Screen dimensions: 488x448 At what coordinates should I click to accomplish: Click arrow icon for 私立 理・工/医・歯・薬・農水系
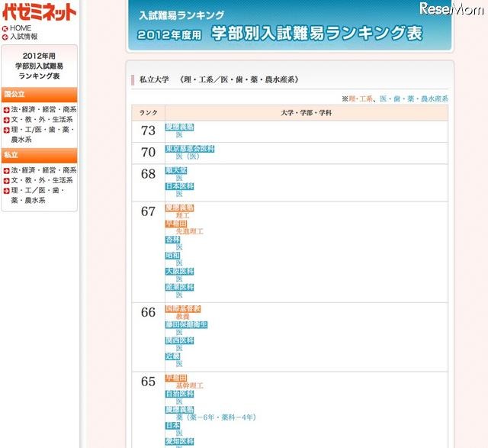click(x=6, y=190)
